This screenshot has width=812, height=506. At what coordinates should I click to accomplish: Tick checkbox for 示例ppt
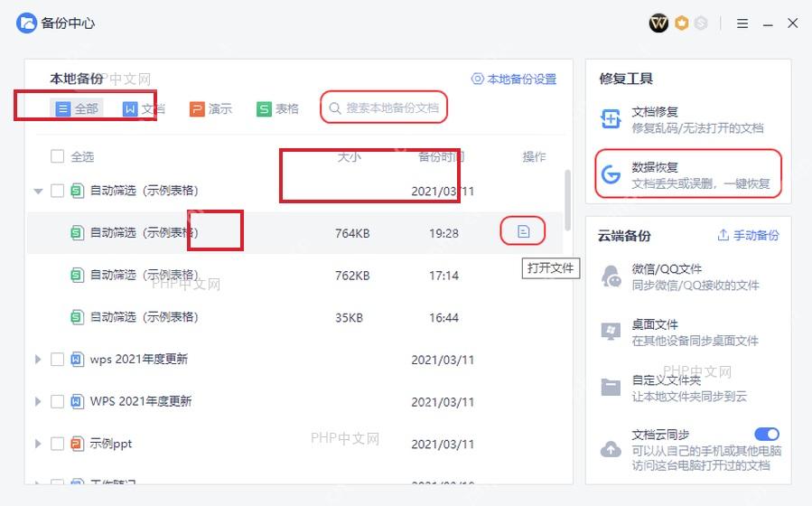point(57,444)
